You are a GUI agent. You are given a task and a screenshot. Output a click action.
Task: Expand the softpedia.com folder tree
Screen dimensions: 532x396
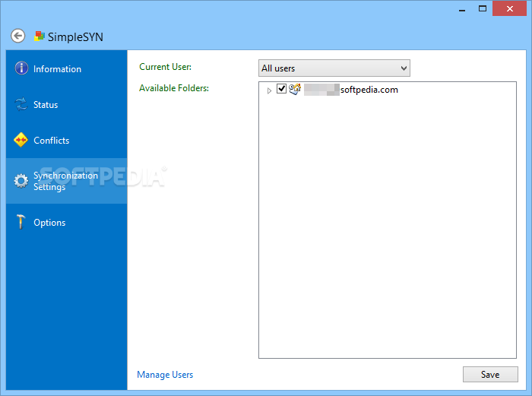point(269,90)
